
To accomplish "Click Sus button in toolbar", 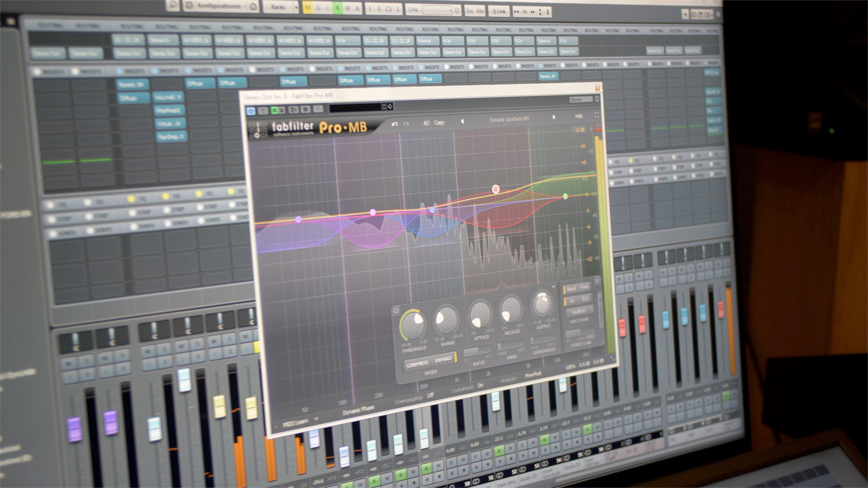I will click(470, 10).
